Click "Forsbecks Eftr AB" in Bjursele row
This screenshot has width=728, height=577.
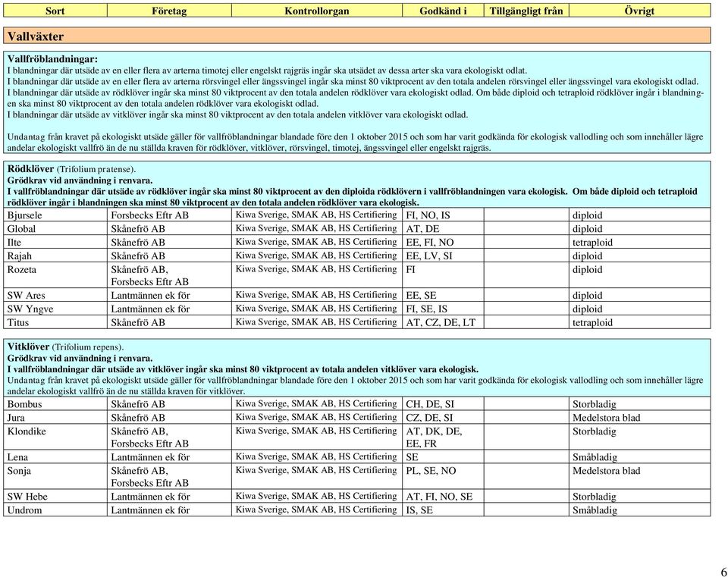150,215
